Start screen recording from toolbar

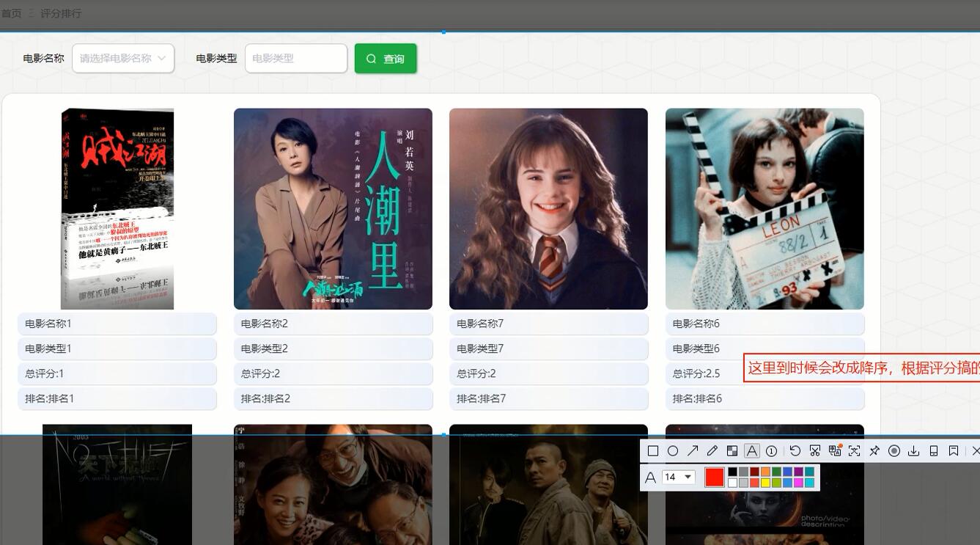tap(894, 451)
